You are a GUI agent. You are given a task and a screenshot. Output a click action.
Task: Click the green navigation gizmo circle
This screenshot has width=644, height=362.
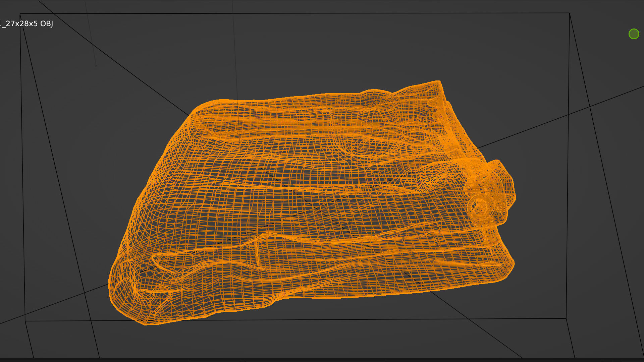pyautogui.click(x=634, y=34)
